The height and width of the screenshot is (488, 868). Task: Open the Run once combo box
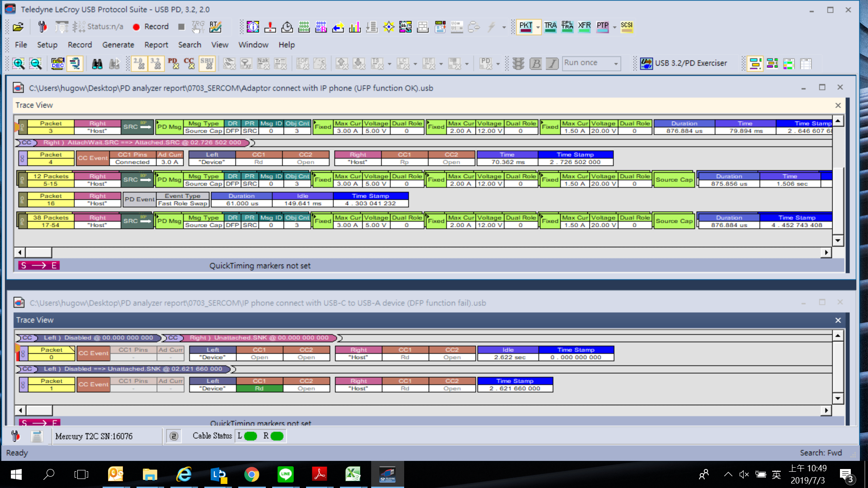(x=592, y=63)
